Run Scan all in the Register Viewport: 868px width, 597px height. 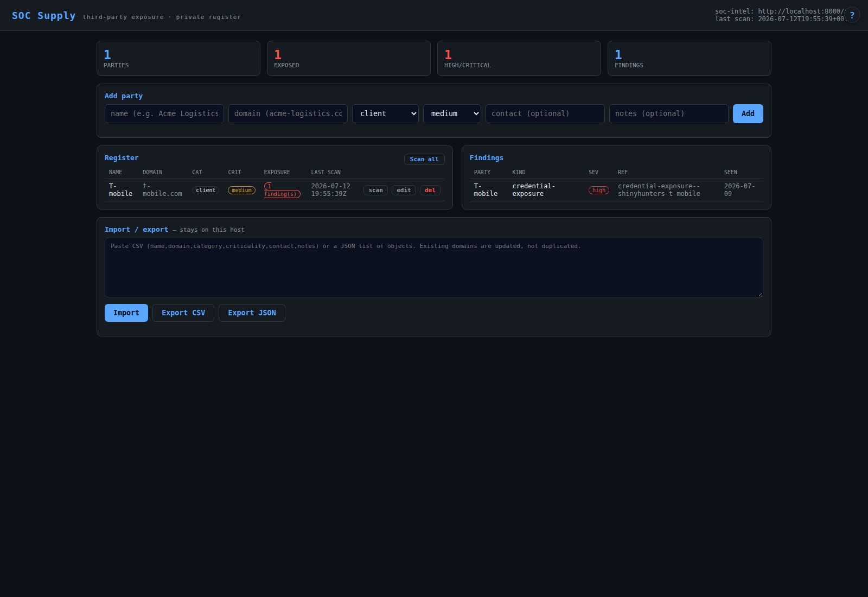pyautogui.click(x=424, y=159)
